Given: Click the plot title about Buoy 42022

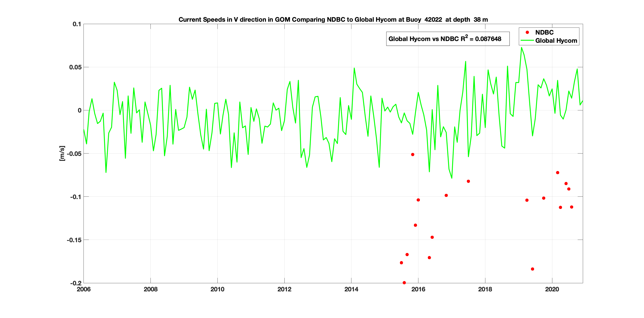Looking at the screenshot, I should [333, 20].
